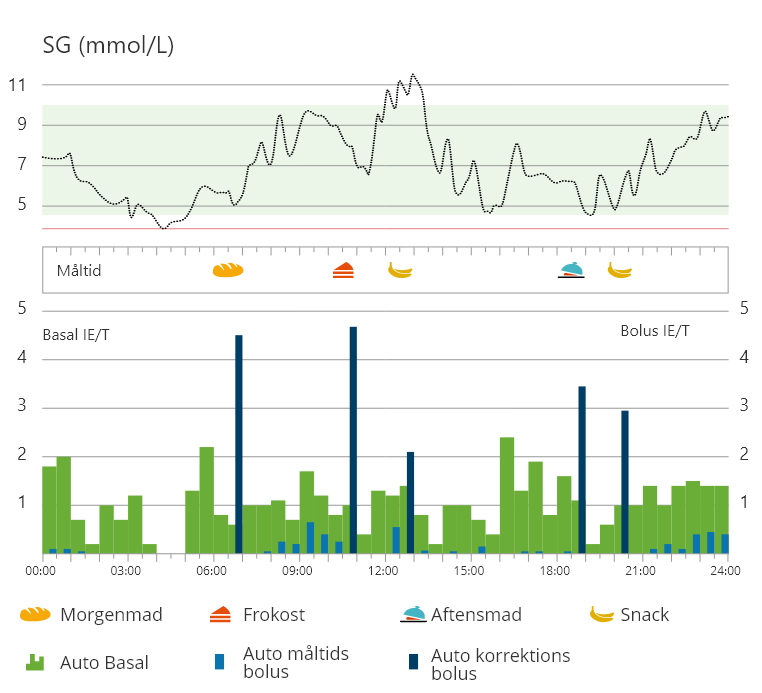Click the green Auto Basal legend swatch

[x=36, y=662]
